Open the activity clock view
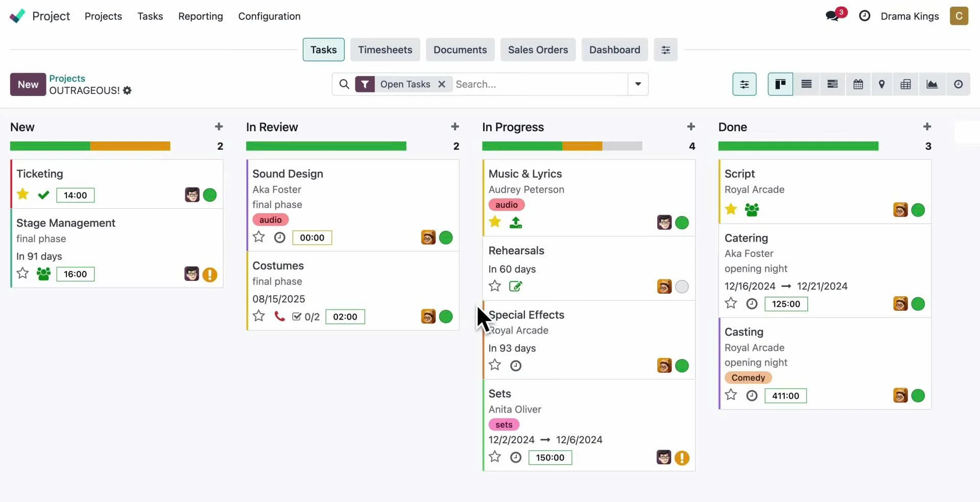Screen dimensions: 980x502 pyautogui.click(x=958, y=84)
